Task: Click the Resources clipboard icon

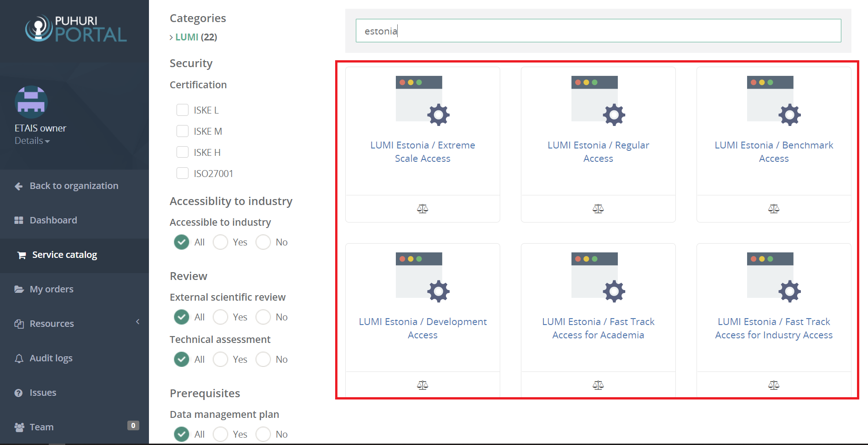Action: [19, 324]
